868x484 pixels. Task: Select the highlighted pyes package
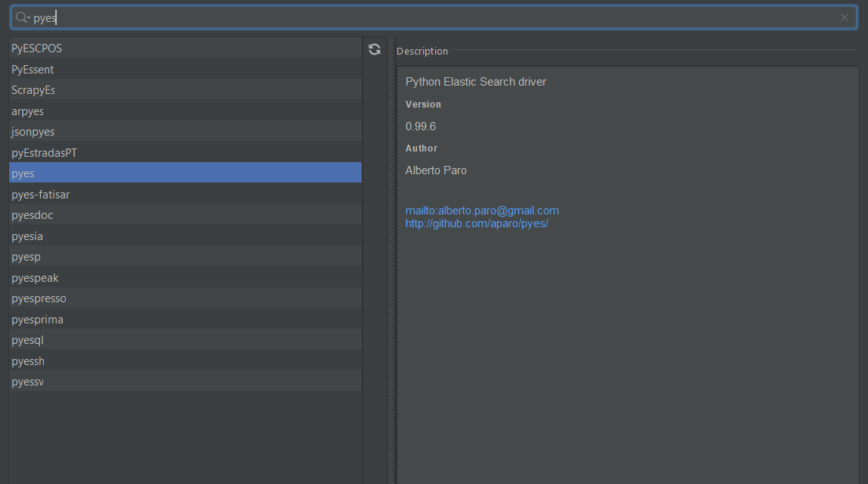pyautogui.click(x=185, y=173)
